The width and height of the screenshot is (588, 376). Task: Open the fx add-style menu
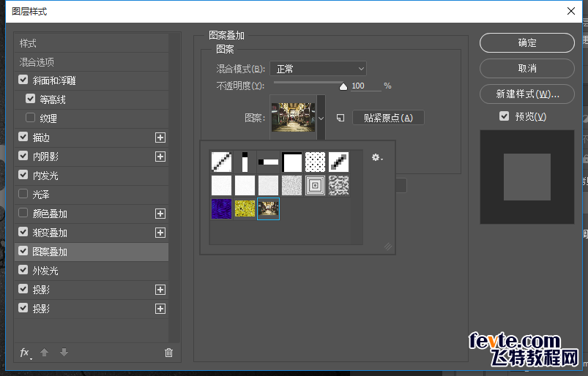coord(26,353)
